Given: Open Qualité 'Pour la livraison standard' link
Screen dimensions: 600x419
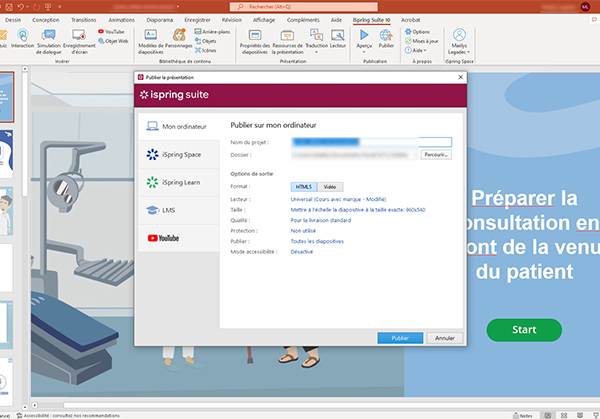Looking at the screenshot, I should [321, 220].
